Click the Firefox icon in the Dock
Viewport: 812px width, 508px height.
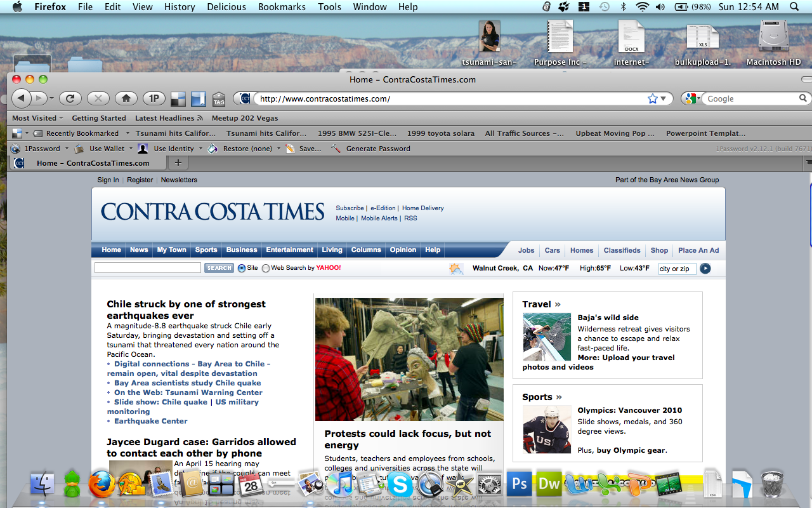tap(102, 485)
